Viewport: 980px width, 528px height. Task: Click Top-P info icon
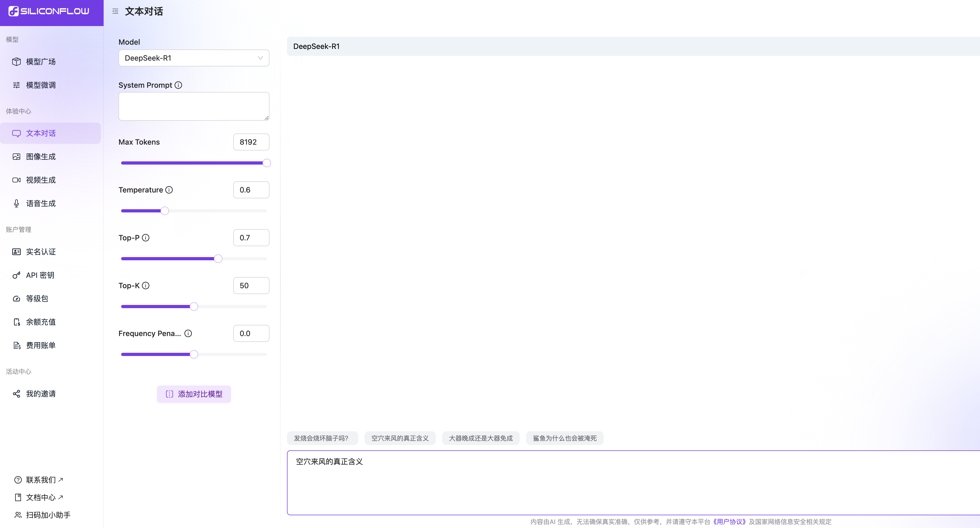click(x=146, y=238)
